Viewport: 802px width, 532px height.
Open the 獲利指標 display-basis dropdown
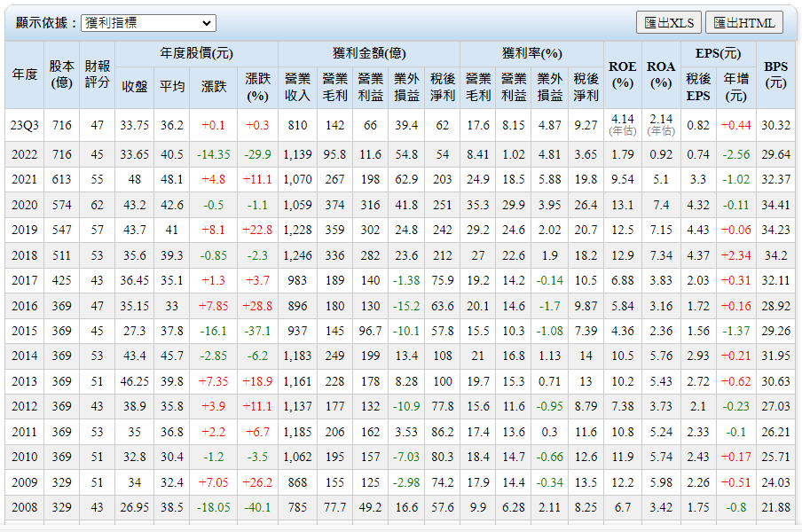pyautogui.click(x=148, y=23)
